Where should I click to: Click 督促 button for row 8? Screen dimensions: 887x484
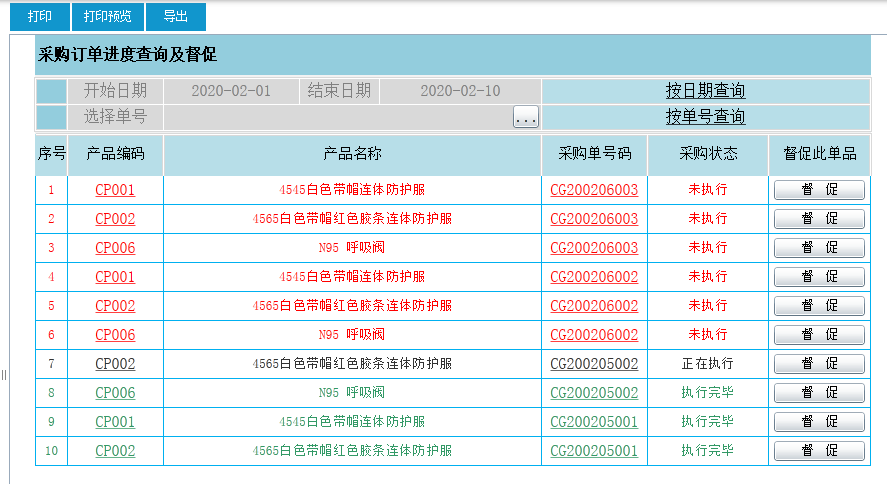[x=819, y=393]
